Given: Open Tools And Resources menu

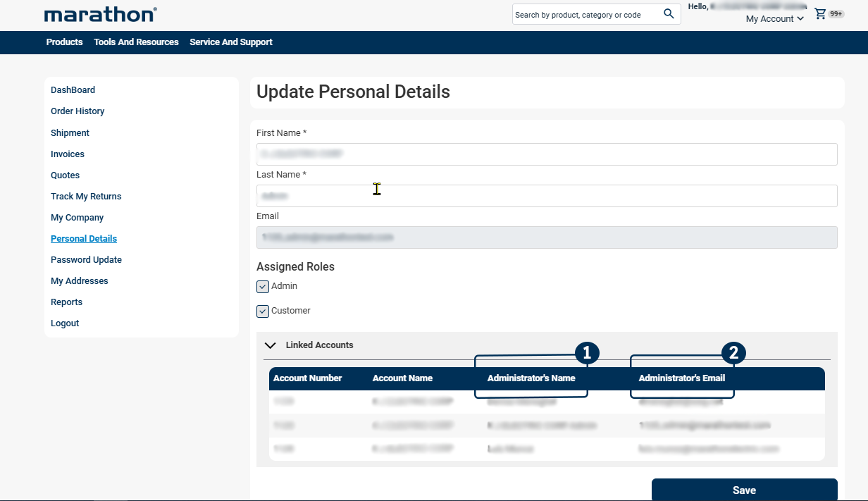Looking at the screenshot, I should 136,42.
